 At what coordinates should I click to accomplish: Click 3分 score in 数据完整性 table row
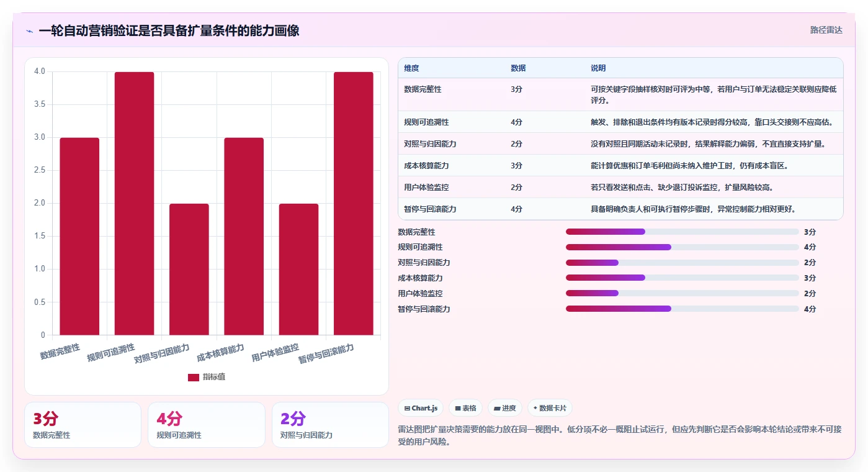click(516, 89)
